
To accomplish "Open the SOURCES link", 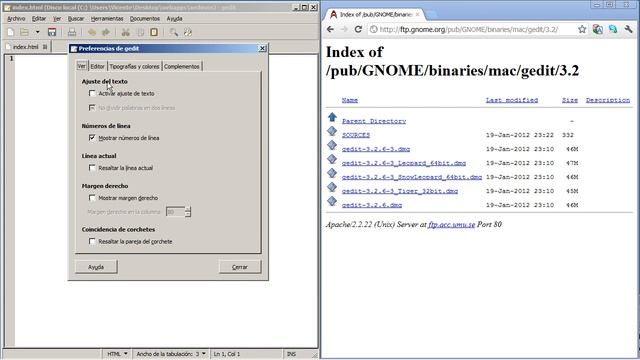I will click(x=356, y=135).
